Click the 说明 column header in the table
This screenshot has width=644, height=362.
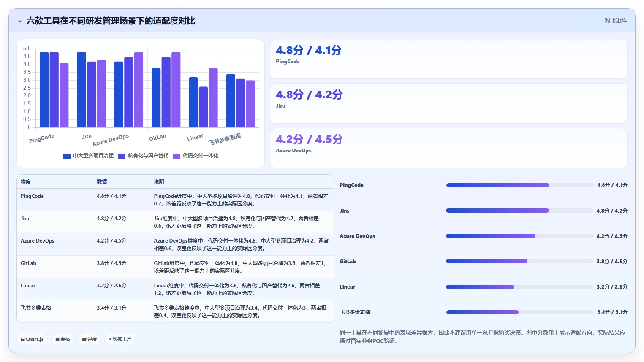coord(159,182)
